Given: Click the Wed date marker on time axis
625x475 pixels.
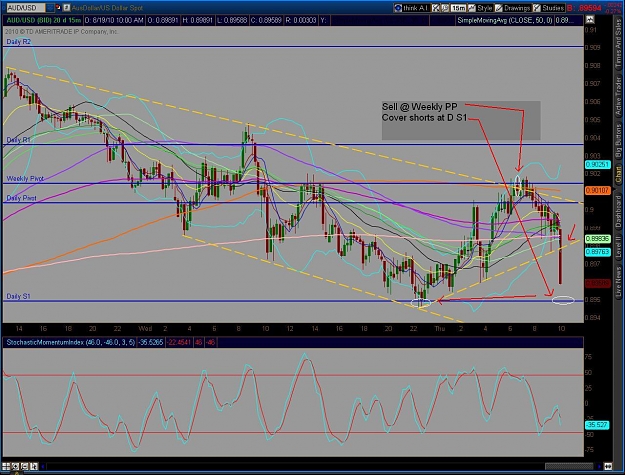Looking at the screenshot, I should coord(145,328).
